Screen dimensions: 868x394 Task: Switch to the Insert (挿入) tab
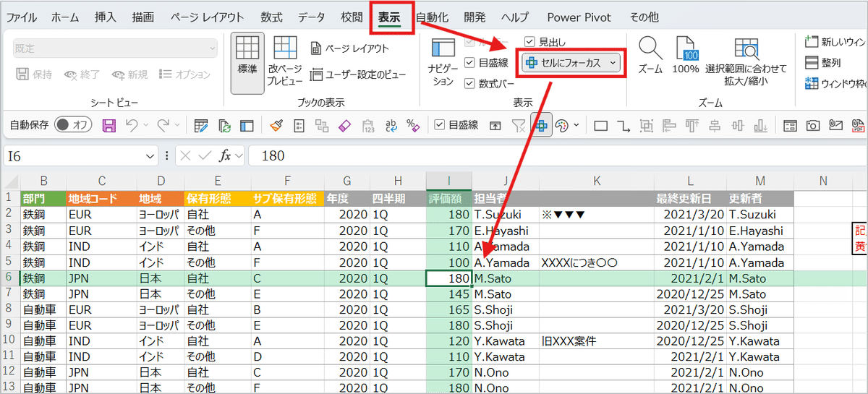pos(106,17)
